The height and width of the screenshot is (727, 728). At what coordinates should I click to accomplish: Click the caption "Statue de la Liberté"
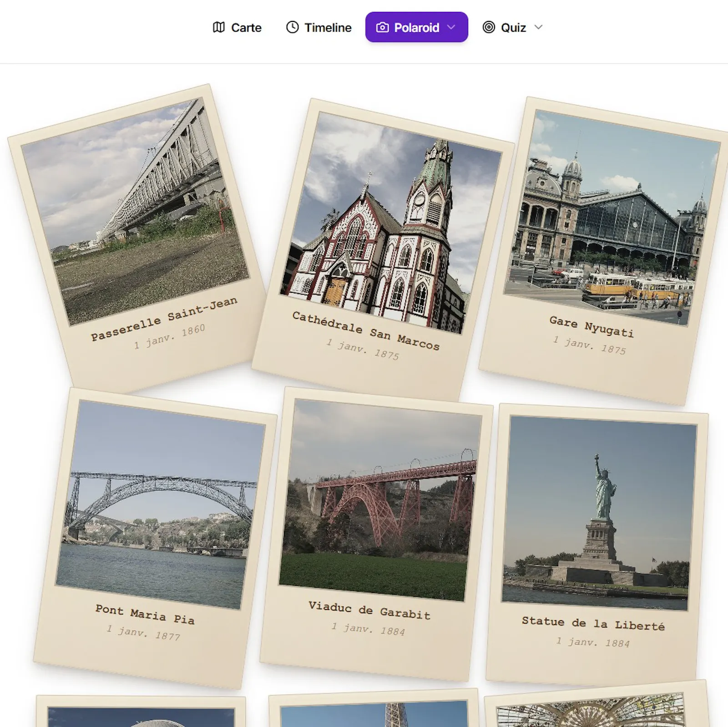pyautogui.click(x=593, y=623)
